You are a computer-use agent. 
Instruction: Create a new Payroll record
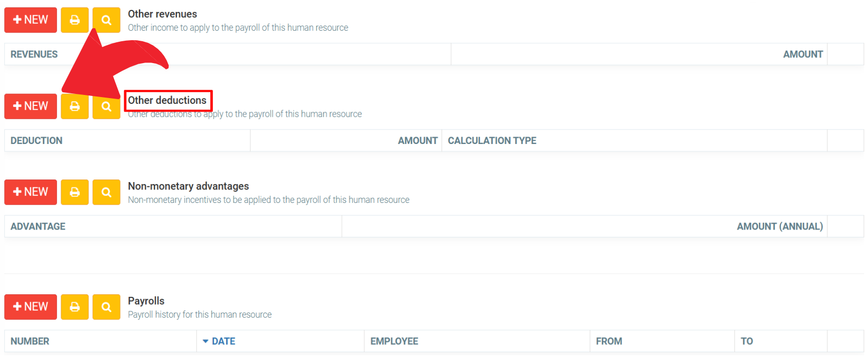(31, 307)
